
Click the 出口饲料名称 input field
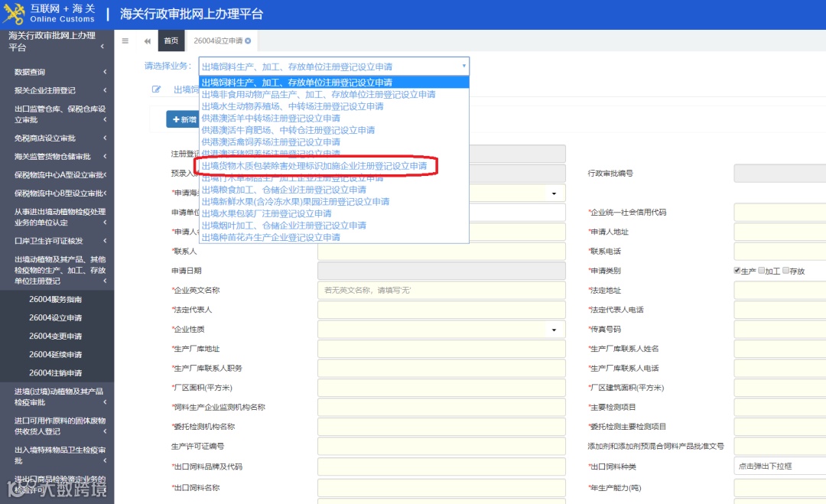pos(441,488)
